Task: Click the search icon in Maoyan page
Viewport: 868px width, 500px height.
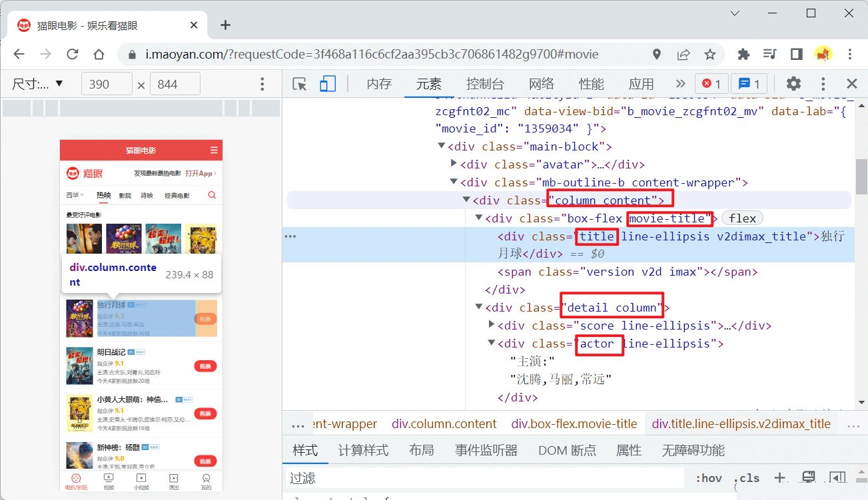Action: coord(212,195)
